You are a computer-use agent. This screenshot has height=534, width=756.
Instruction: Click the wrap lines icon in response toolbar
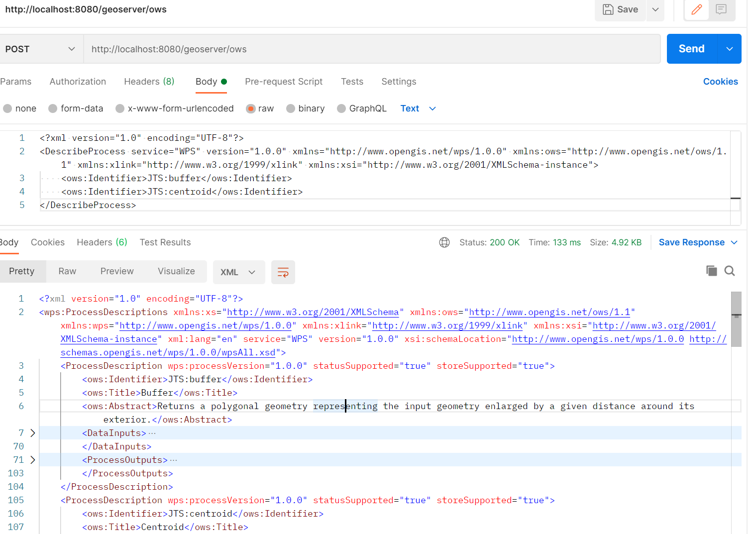[283, 272]
